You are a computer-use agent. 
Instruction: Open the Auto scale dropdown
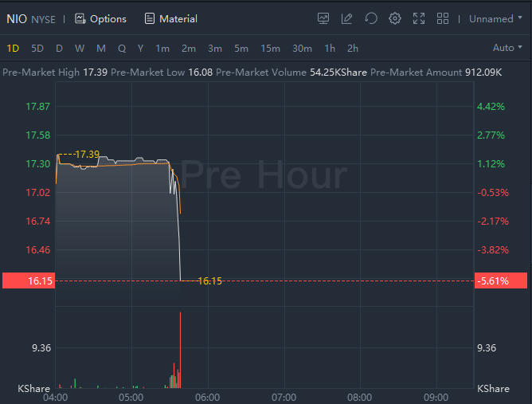tap(507, 48)
